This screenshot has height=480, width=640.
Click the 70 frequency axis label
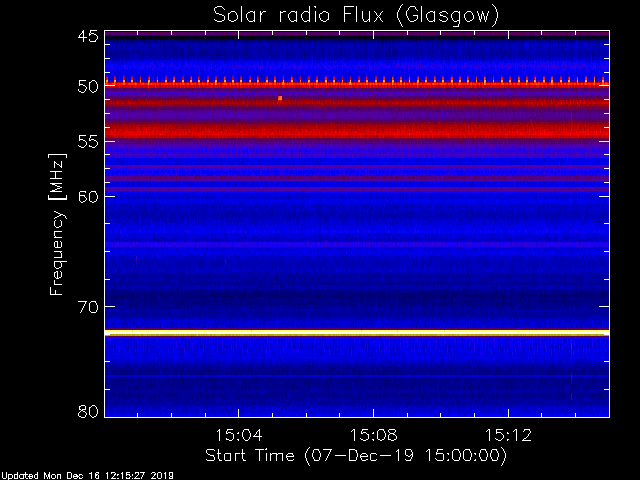pyautogui.click(x=88, y=307)
